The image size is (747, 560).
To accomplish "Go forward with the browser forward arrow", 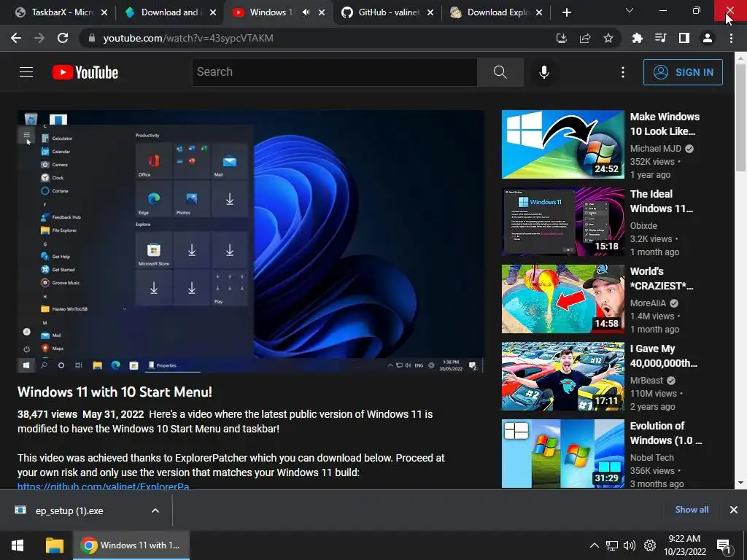I will (39, 38).
